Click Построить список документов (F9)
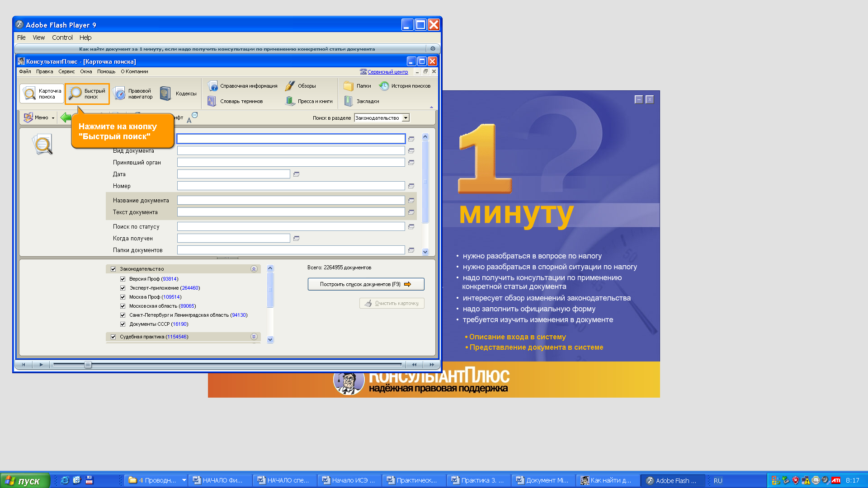 tap(366, 284)
